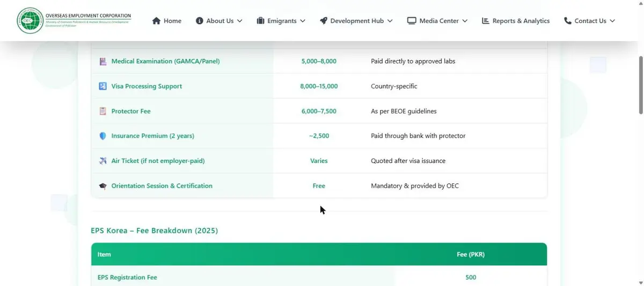Click the Visa Processing Support row icon
This screenshot has height=286, width=644.
103,86
